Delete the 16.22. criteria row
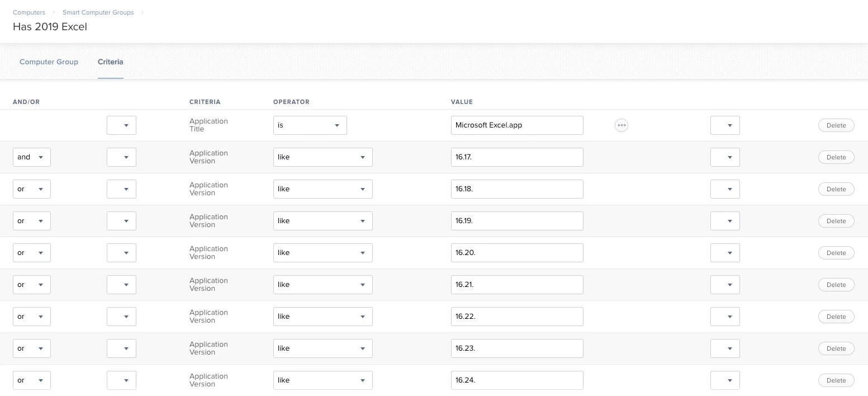Viewport: 868px width, 396px height. point(836,317)
